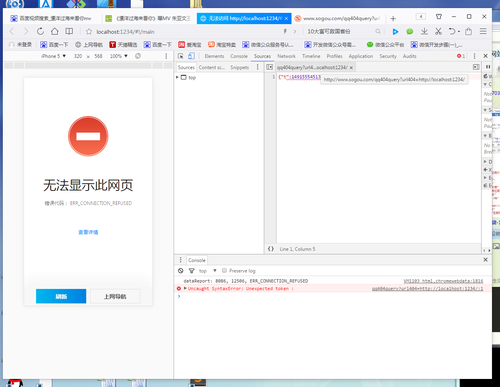Click the scissors screenshot icon
The image size is (500, 387).
point(438,31)
